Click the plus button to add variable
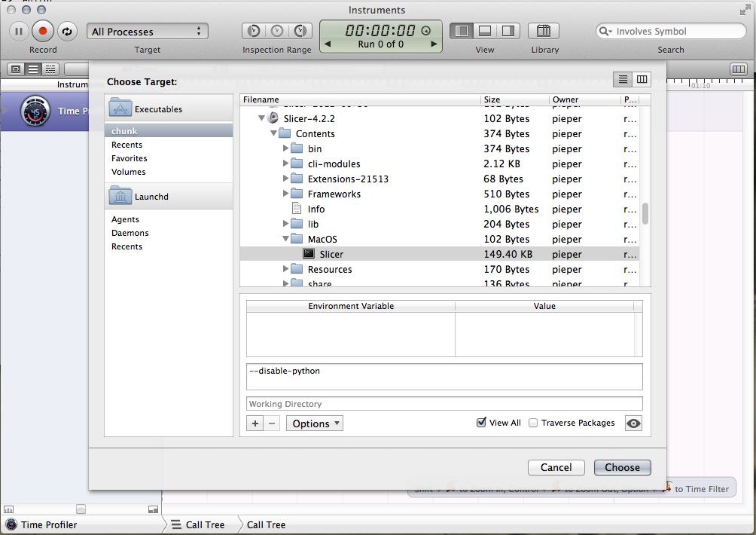756x535 pixels. pyautogui.click(x=255, y=423)
